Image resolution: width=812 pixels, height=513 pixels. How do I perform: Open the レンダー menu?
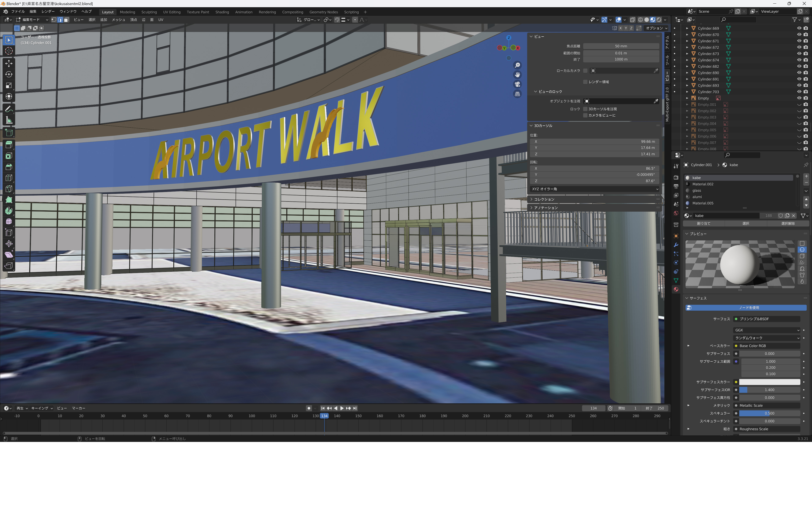[x=48, y=11]
